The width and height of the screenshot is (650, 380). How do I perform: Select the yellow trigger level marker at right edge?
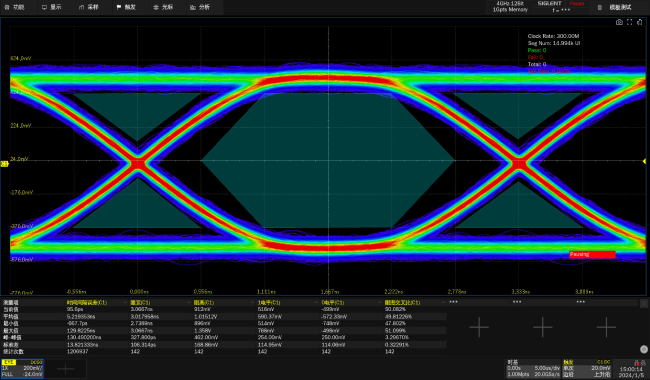pyautogui.click(x=645, y=161)
